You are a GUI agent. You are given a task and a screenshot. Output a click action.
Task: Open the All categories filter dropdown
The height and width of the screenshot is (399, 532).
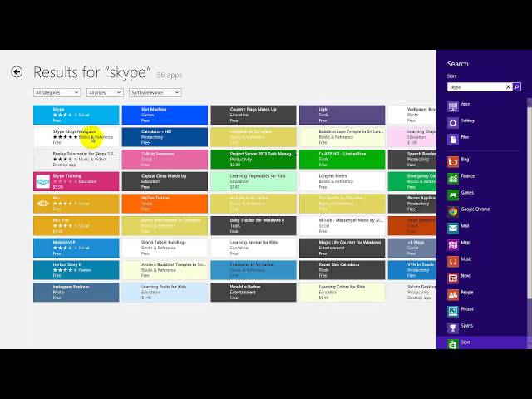(x=57, y=92)
